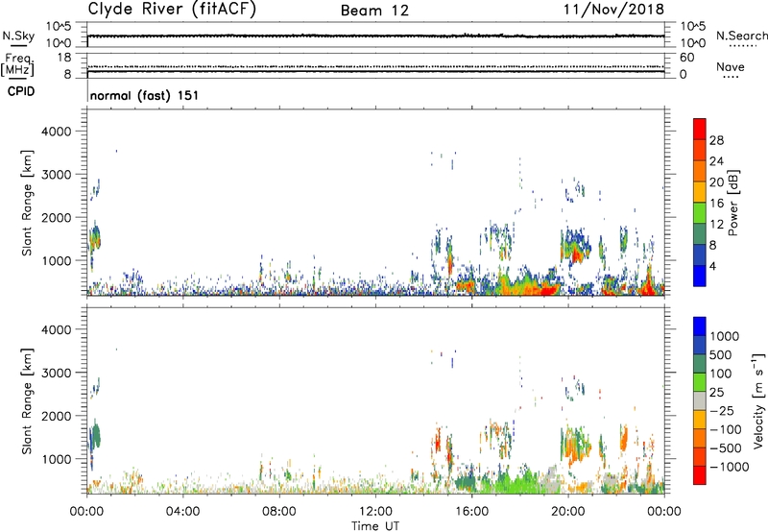Click the "normal (fast) 151" CPID text
The image size is (768, 532).
pos(145,95)
